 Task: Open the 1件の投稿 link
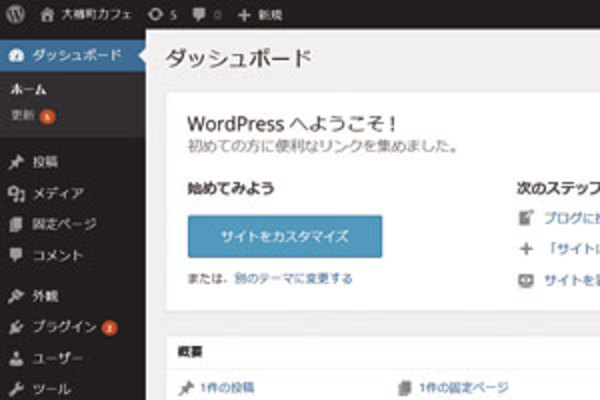(x=227, y=388)
